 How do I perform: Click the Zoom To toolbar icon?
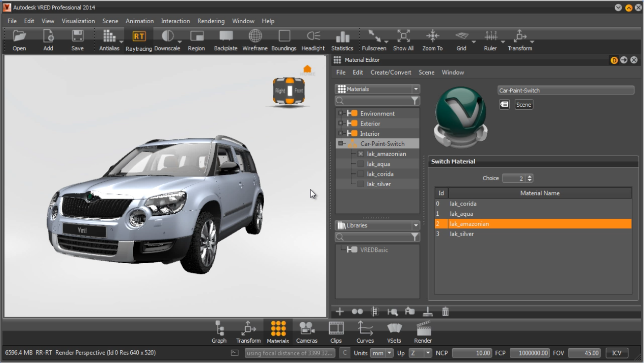click(x=432, y=36)
